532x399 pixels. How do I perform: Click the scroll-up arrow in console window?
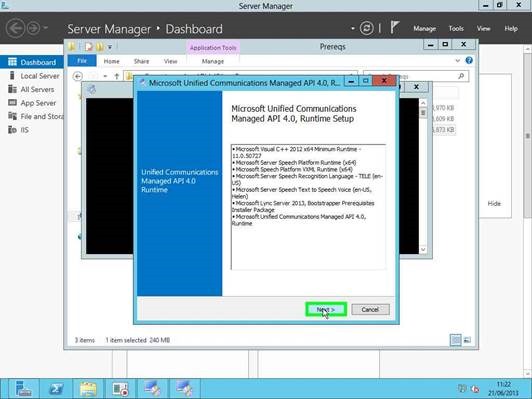423,102
